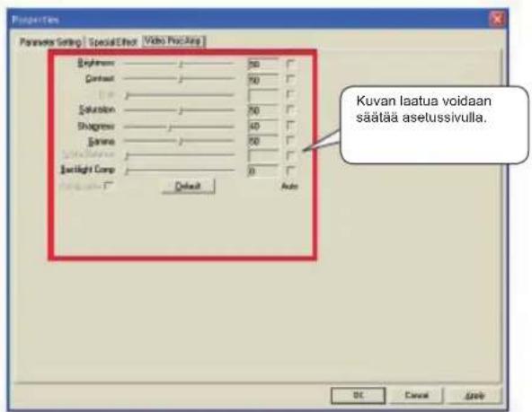532x412 pixels.
Task: Enable Auto checkbox for Sharpness
Action: tap(290, 126)
